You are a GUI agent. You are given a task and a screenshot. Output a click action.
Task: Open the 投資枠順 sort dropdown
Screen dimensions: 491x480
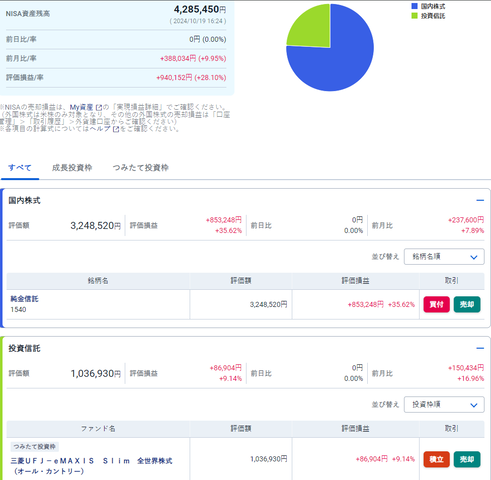[444, 405]
